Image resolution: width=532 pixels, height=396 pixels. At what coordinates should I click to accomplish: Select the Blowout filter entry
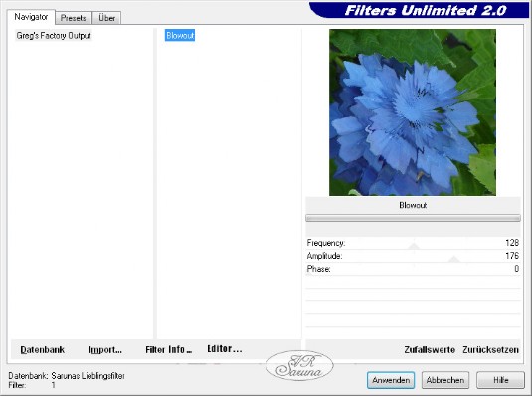click(180, 35)
